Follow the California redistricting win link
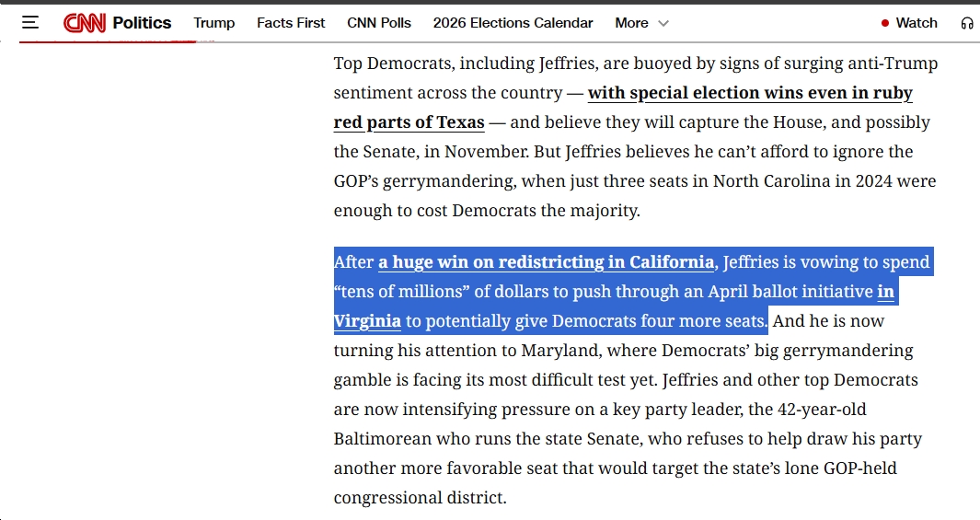This screenshot has height=520, width=980. pyautogui.click(x=546, y=262)
